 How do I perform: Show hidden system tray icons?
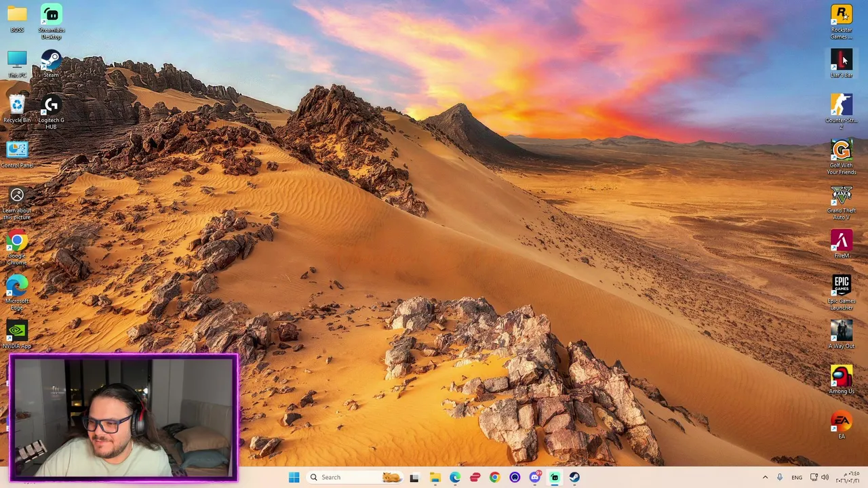(765, 477)
